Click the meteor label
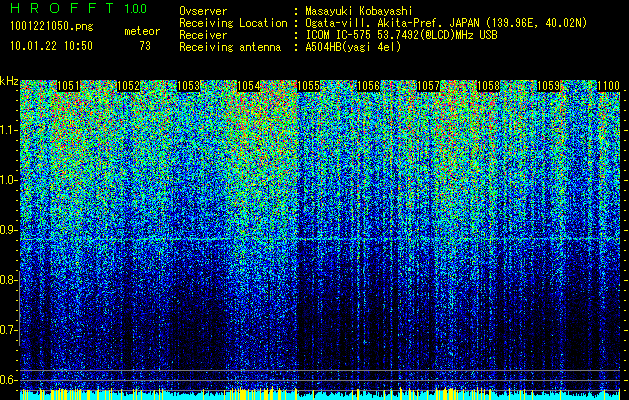 coord(142,31)
